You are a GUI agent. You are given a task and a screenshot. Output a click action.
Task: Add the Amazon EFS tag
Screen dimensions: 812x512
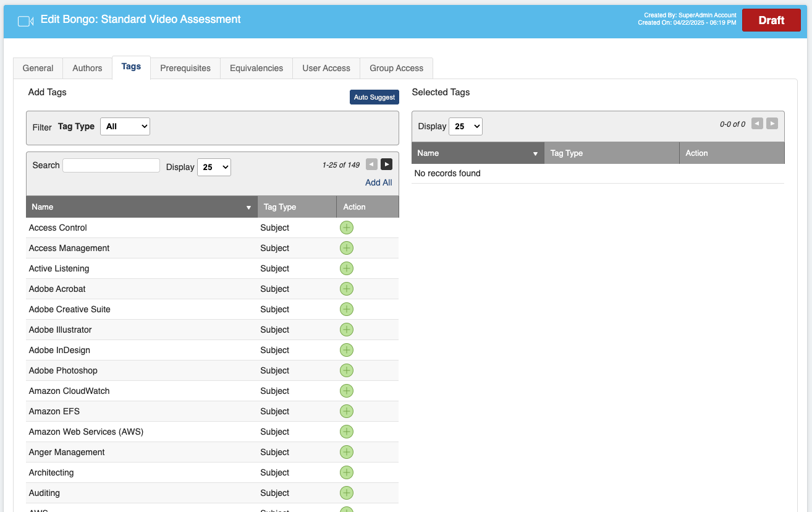point(347,411)
